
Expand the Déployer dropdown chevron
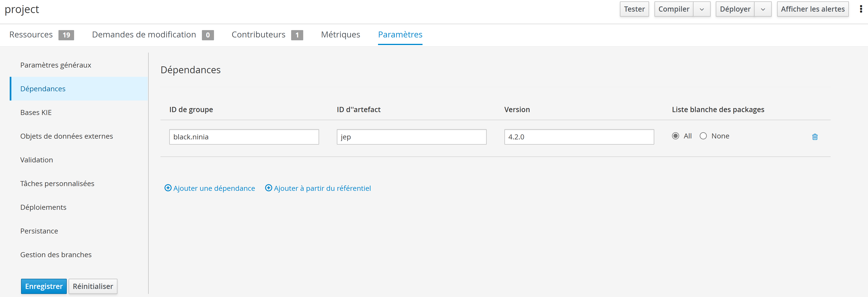763,9
